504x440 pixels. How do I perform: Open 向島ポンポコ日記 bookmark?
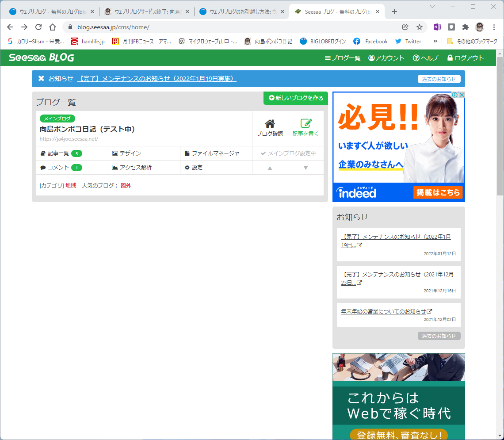[268, 42]
